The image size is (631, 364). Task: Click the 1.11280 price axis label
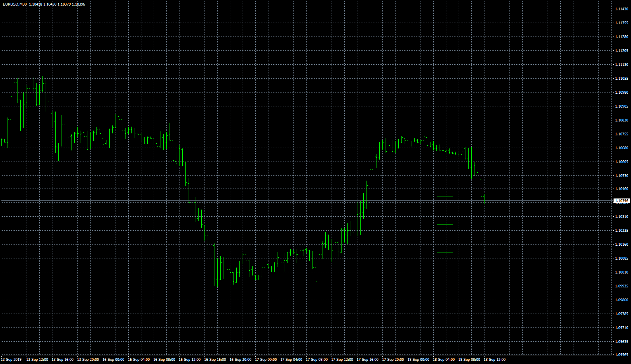click(x=621, y=37)
